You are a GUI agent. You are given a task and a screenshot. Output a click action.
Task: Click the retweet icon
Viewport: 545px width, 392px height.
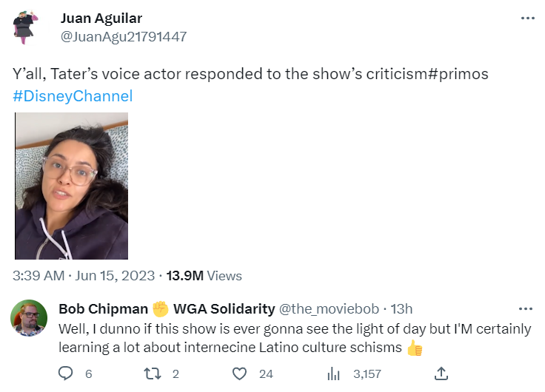tap(151, 374)
